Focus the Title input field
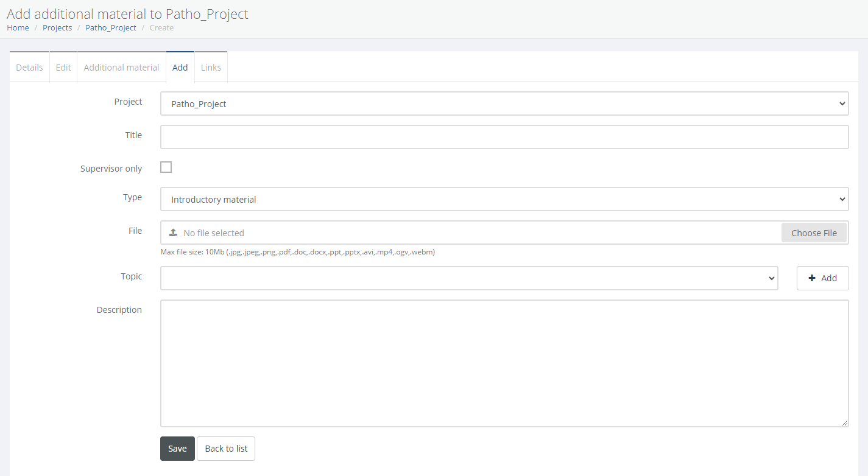 (504, 137)
